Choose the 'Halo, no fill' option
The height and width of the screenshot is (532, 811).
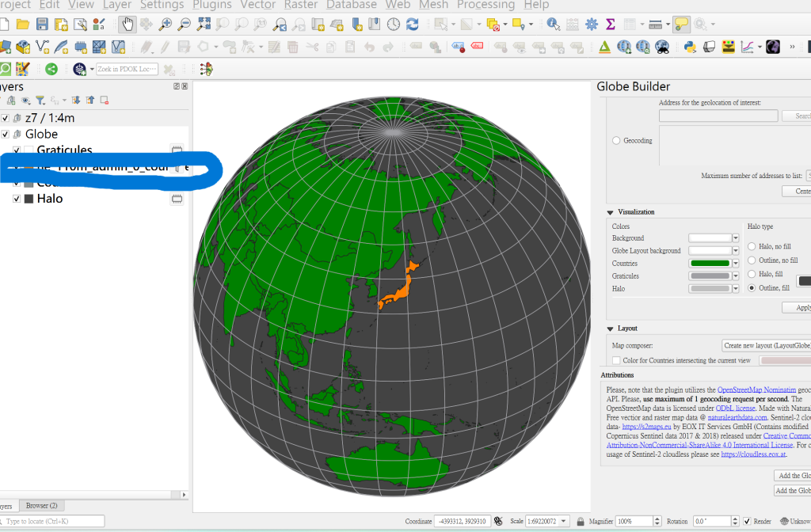752,247
